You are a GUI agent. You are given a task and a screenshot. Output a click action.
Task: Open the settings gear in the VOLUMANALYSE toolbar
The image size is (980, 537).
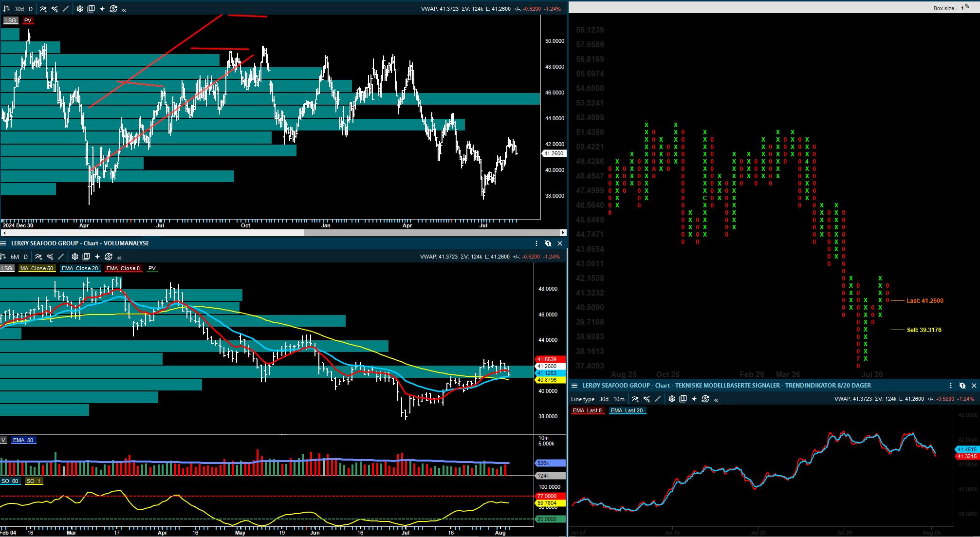[x=75, y=257]
